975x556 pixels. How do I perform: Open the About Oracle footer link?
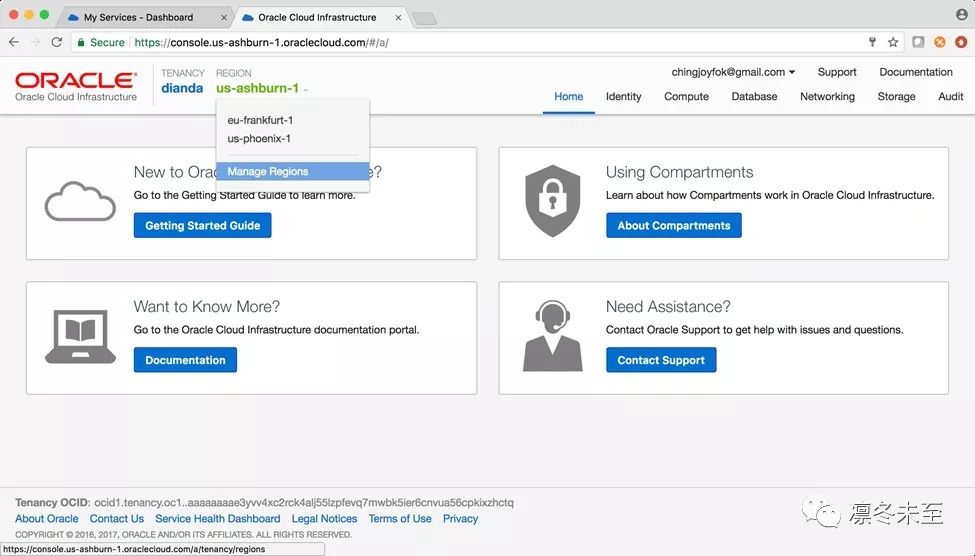tap(47, 519)
